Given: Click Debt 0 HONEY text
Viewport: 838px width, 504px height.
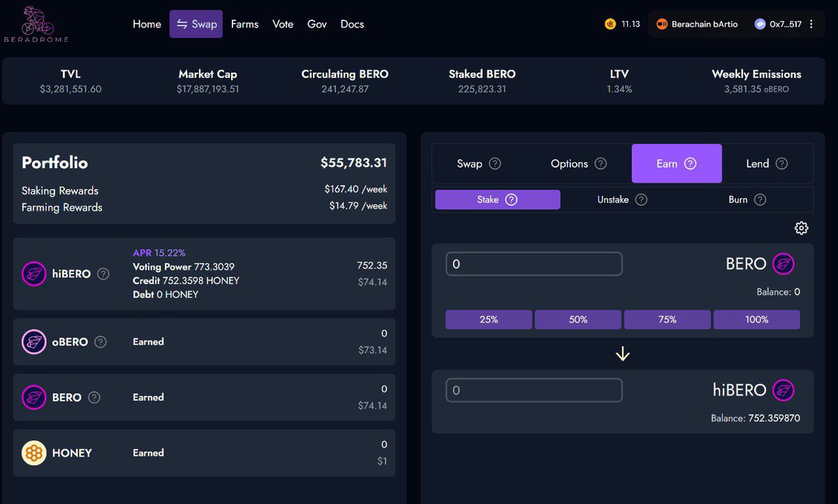Looking at the screenshot, I should tap(166, 295).
